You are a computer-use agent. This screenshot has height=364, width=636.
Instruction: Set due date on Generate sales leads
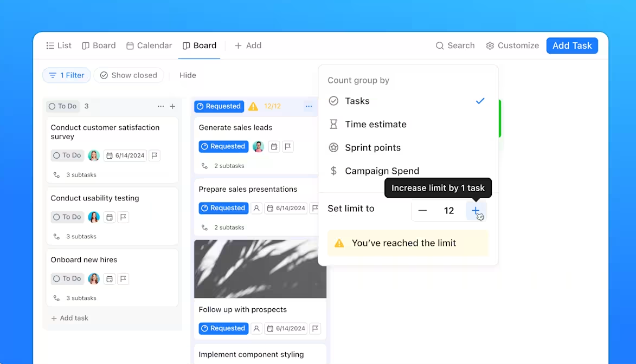point(274,147)
